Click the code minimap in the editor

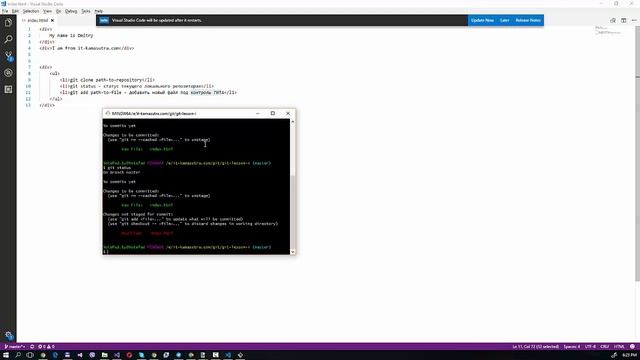point(608,31)
